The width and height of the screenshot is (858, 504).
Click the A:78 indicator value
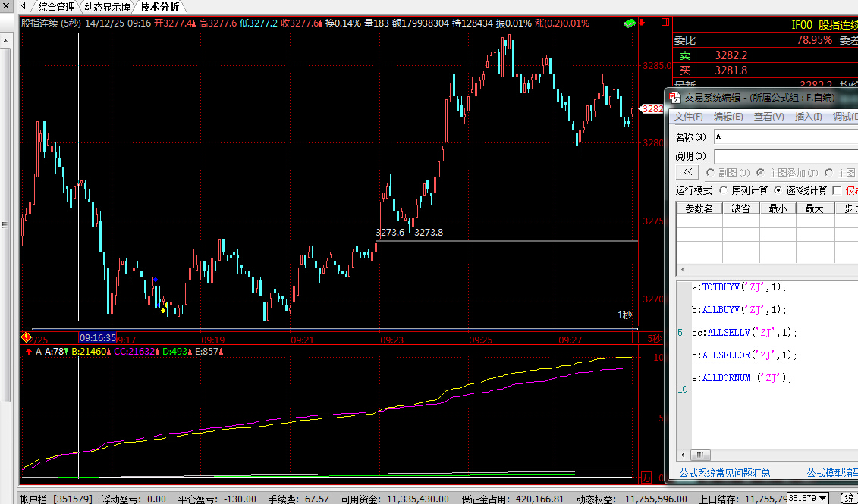(55, 352)
